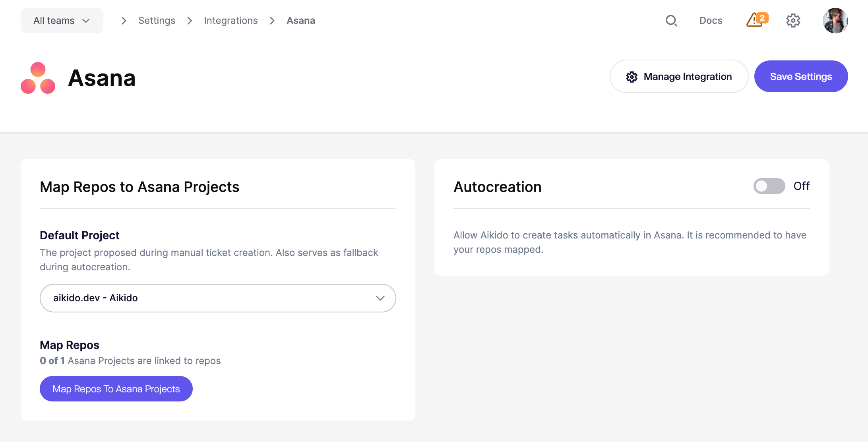Go to Settings breadcrumb
Screen dimensions: 868x442
[157, 21]
